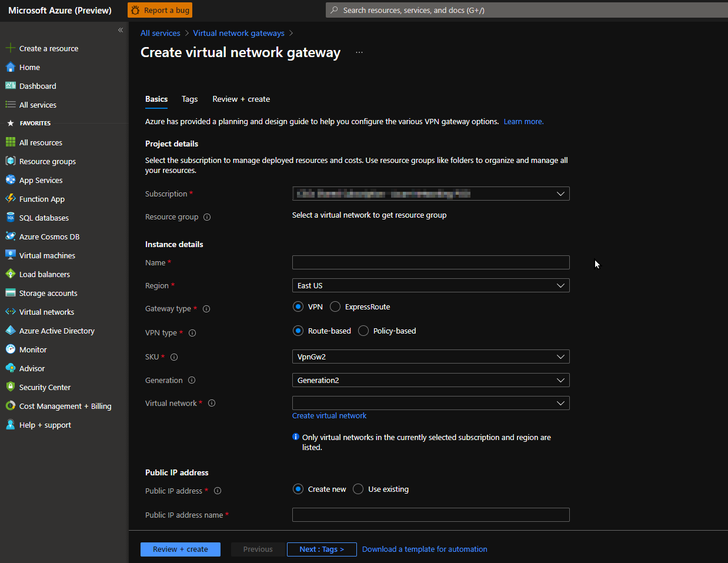Click the All resources grid icon
728x563 pixels.
(10, 142)
